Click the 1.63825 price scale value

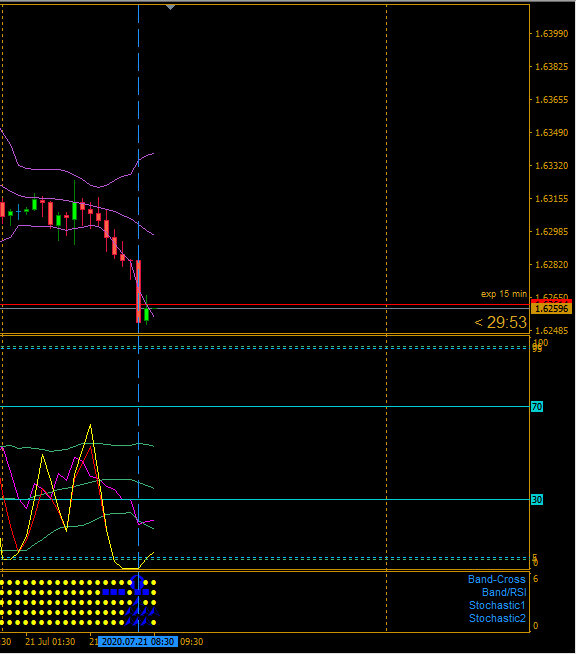(x=552, y=67)
